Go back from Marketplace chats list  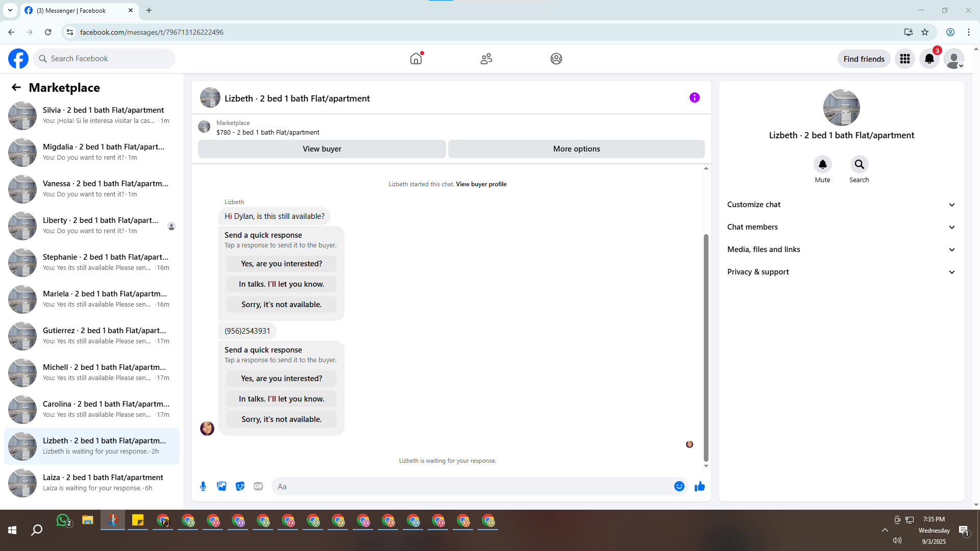tap(16, 87)
